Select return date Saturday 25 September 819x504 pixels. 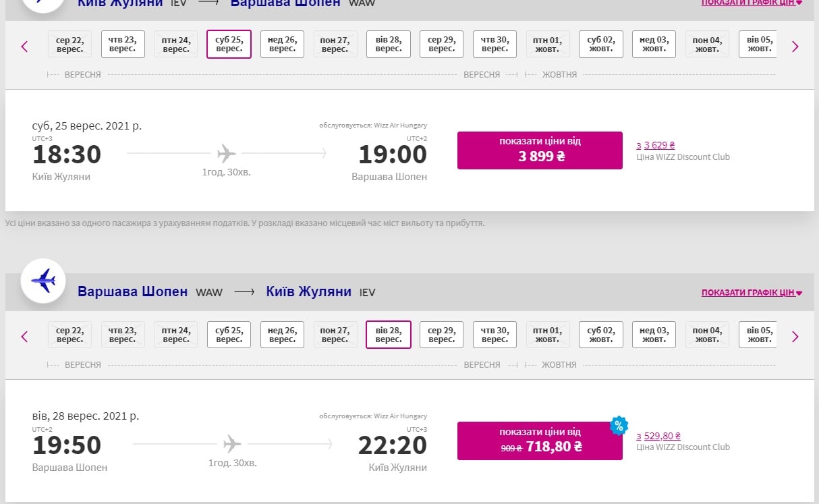229,335
